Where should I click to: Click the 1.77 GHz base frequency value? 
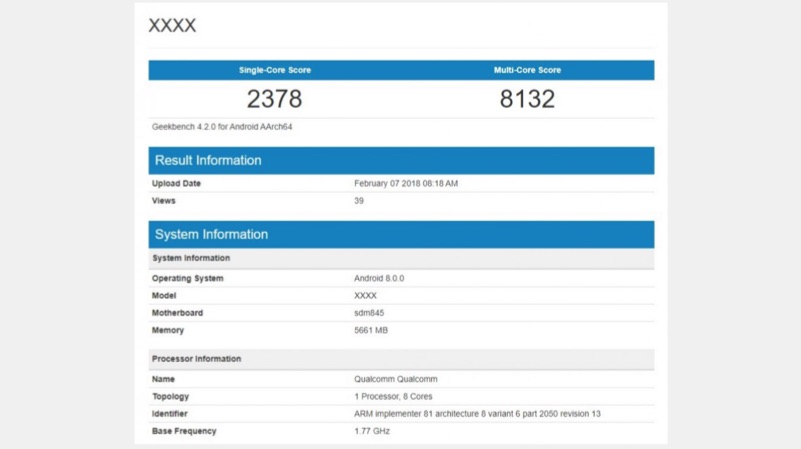(372, 431)
